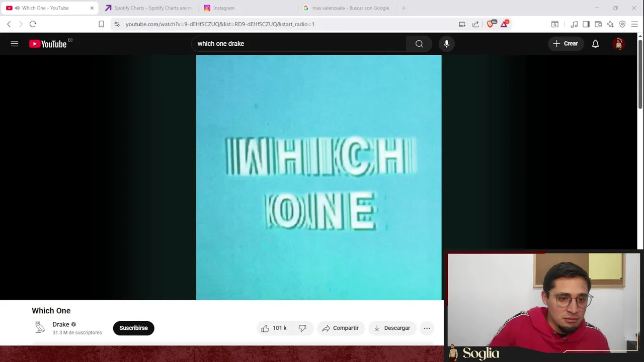Toggle the browser sidebar panel
Viewport: 644px width, 362px height.
coord(586,24)
